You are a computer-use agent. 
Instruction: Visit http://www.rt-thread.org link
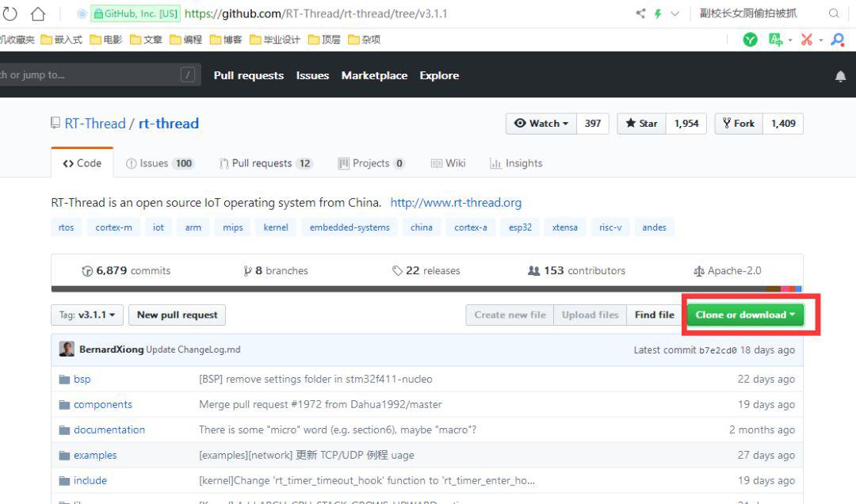456,203
